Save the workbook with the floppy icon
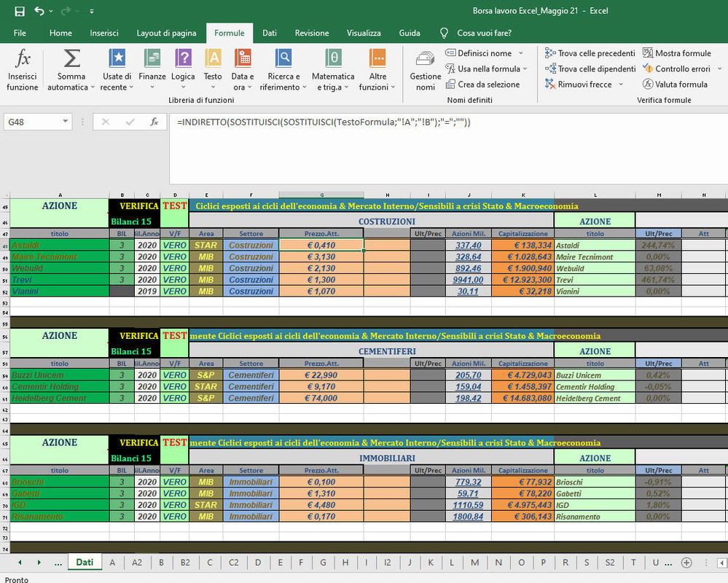This screenshot has height=583, width=728. tap(20, 11)
